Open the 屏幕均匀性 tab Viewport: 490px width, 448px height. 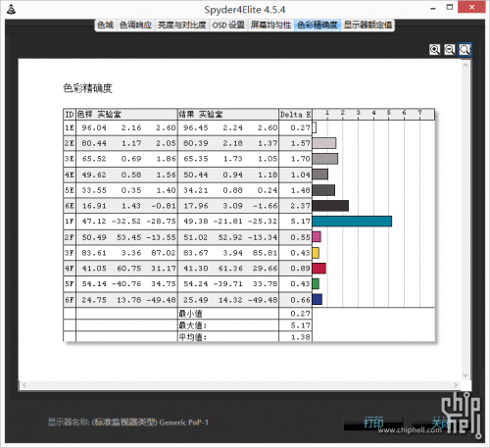pos(270,25)
